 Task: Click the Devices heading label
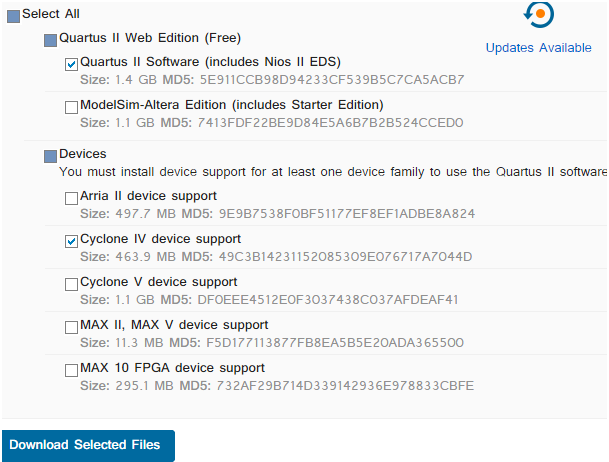pyautogui.click(x=83, y=154)
